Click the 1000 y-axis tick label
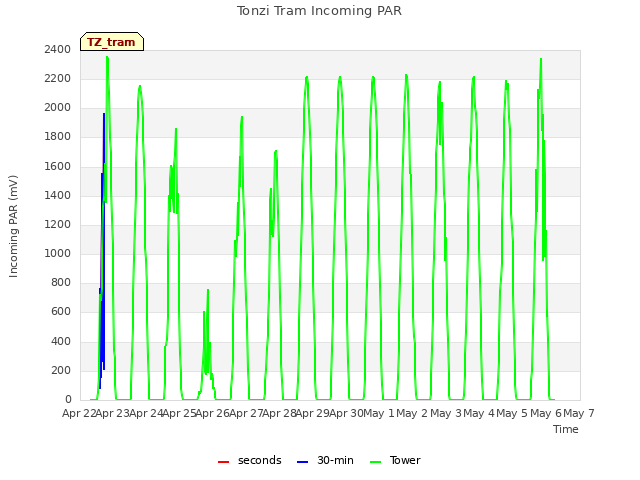This screenshot has height=480, width=640. click(58, 253)
